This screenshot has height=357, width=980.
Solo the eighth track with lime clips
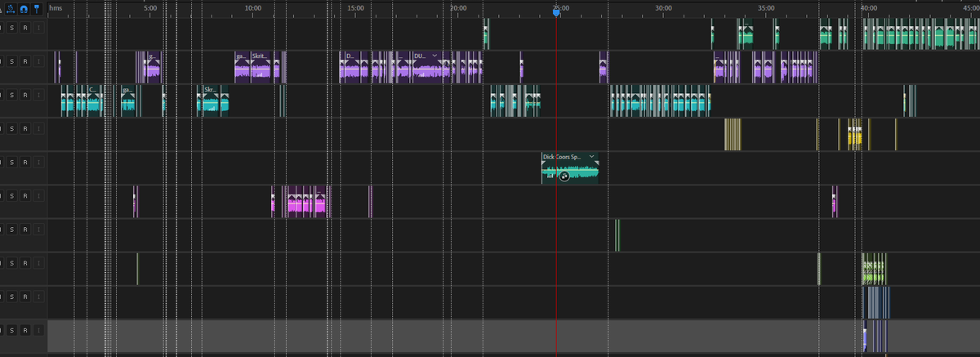[x=11, y=262]
